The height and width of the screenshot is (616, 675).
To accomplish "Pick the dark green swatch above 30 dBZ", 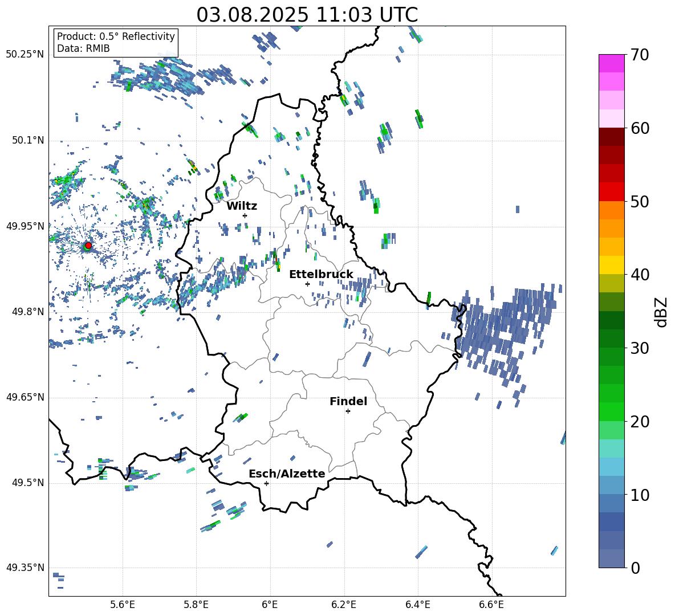I will [611, 338].
